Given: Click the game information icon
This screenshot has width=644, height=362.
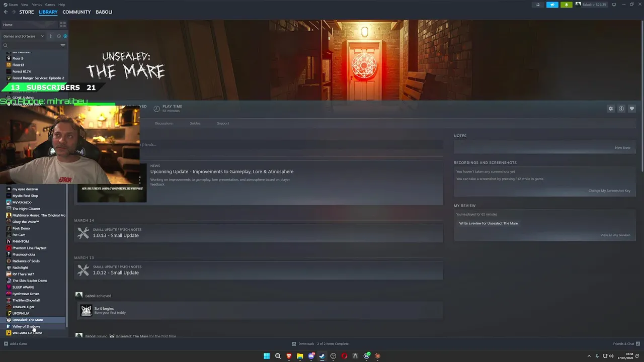Looking at the screenshot, I should click(621, 109).
